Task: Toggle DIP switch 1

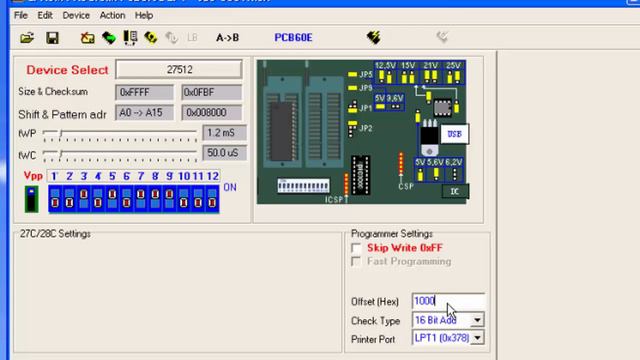Action: point(55,198)
